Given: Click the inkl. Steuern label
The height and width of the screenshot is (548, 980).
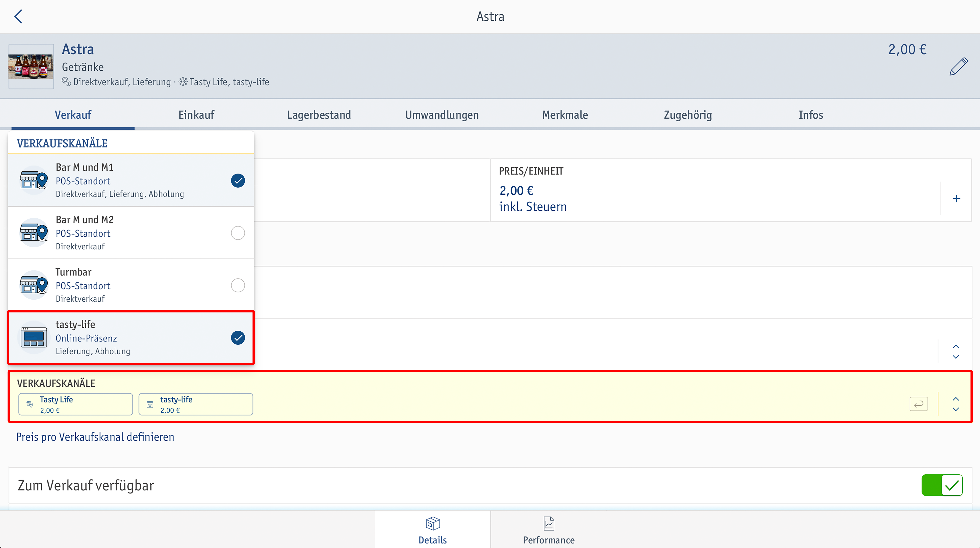Looking at the screenshot, I should (x=533, y=207).
